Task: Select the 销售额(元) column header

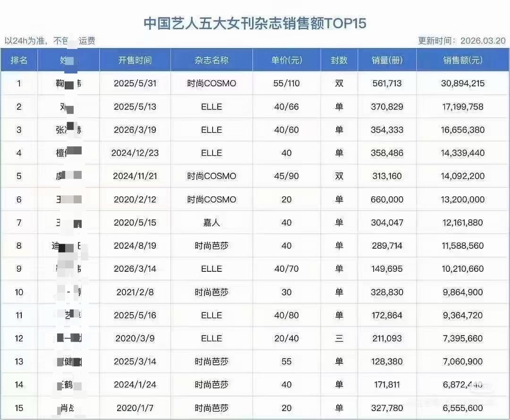Action: point(463,60)
